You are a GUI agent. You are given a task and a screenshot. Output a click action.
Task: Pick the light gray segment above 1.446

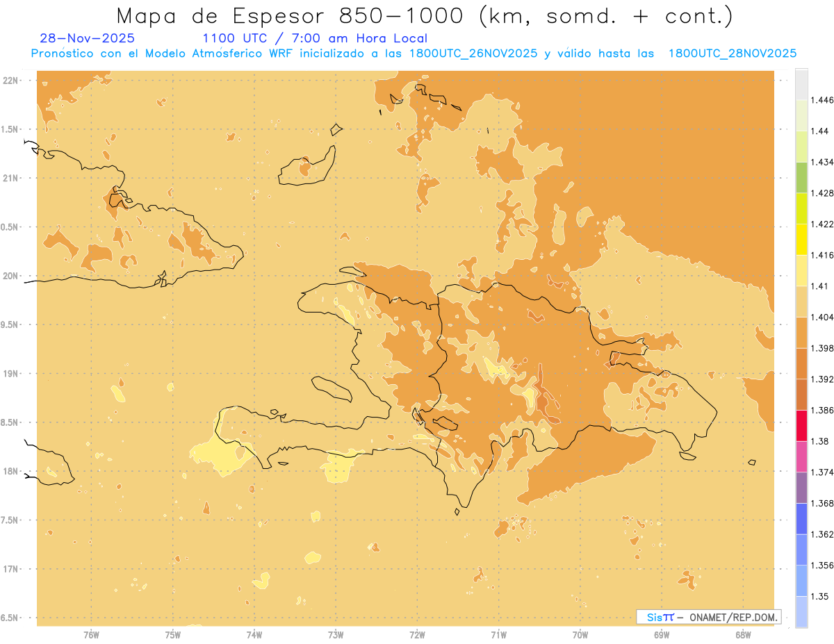(801, 84)
